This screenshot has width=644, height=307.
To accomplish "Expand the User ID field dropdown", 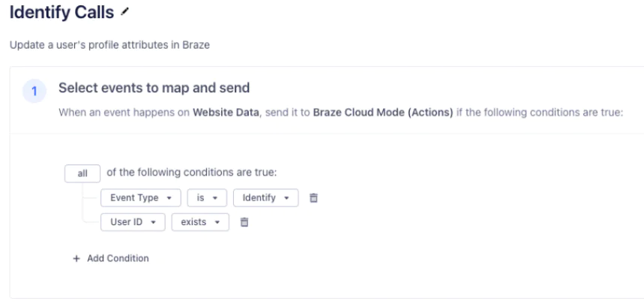I will [132, 222].
